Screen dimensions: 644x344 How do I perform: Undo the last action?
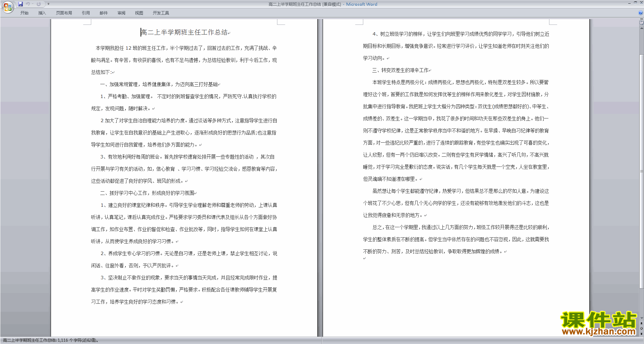(x=28, y=4)
